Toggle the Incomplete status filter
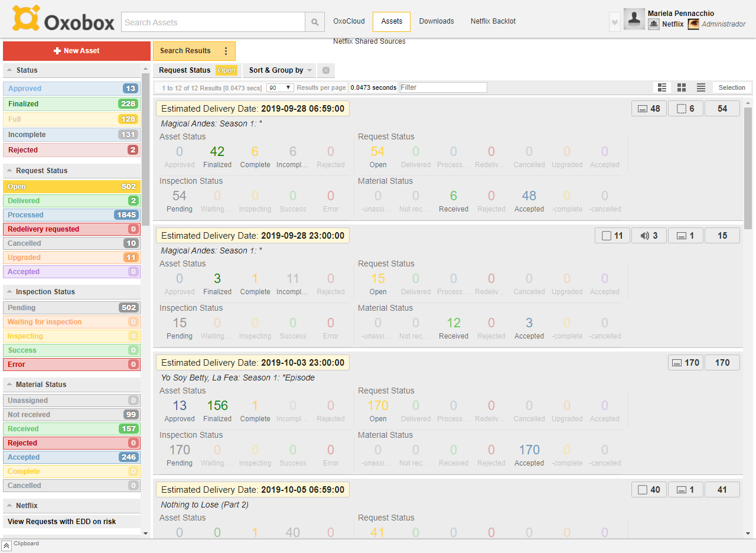 (71, 135)
